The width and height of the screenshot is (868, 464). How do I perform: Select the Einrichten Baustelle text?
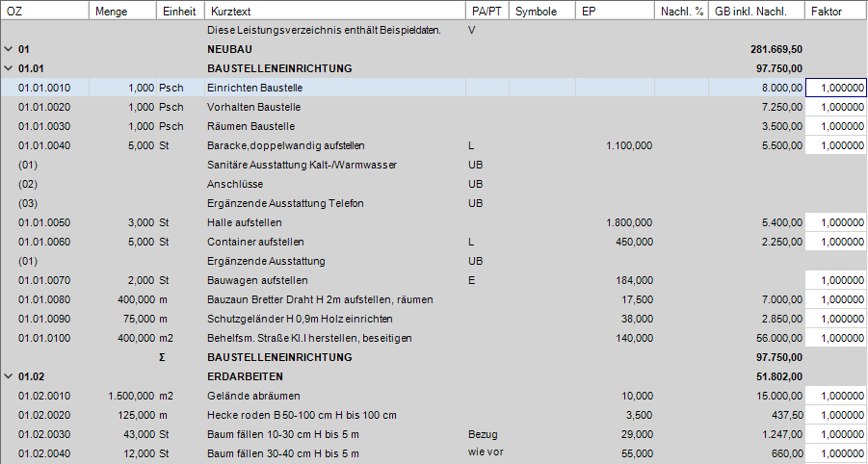(x=254, y=88)
